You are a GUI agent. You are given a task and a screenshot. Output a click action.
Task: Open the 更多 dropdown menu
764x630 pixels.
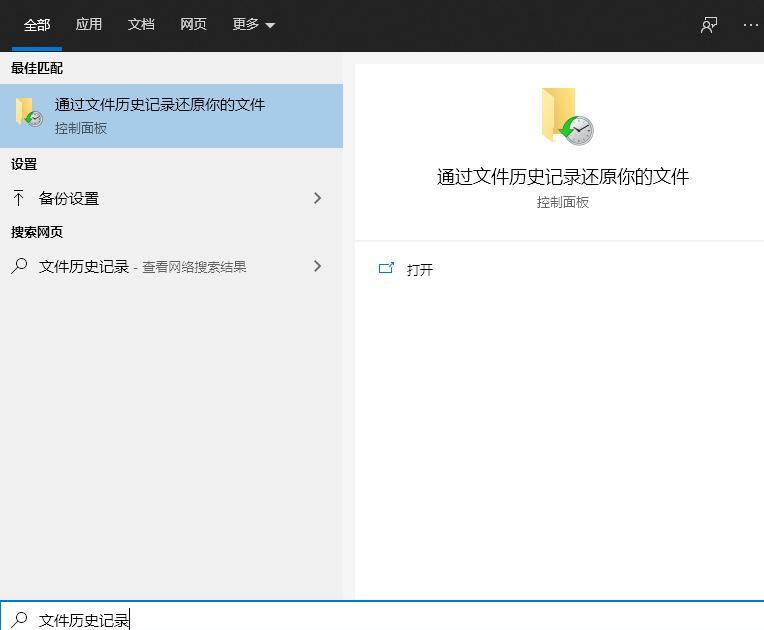pos(253,24)
